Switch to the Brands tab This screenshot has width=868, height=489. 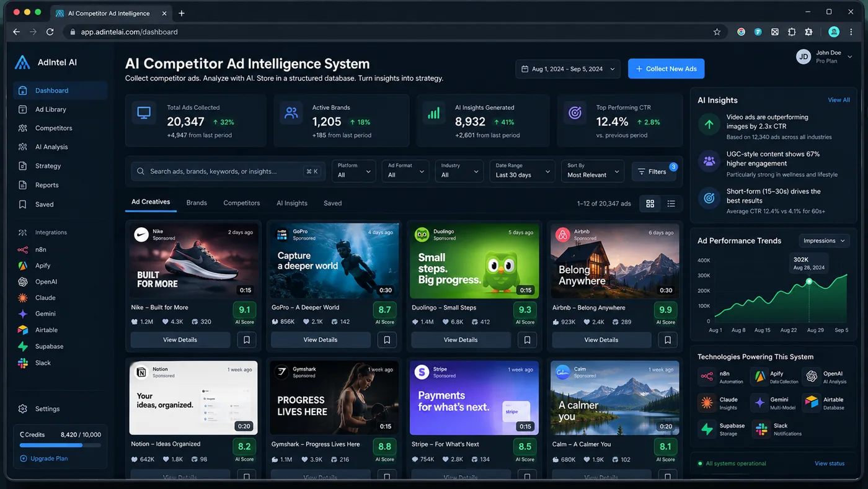pos(197,203)
